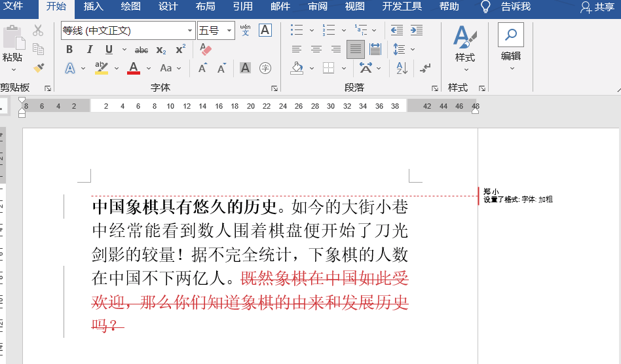The height and width of the screenshot is (364, 621).
Task: Click the enclosed character 字 icon
Action: click(x=265, y=68)
